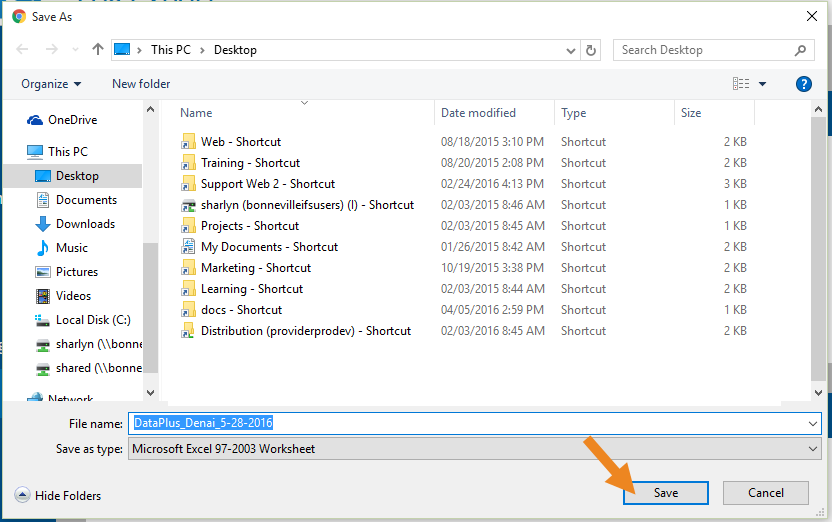
Task: Sort files by Date modified column
Action: click(478, 113)
